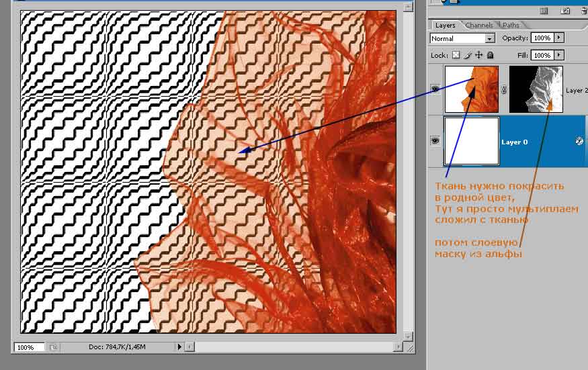Click the new document from state icon
This screenshot has height=370, width=588.
pos(544,11)
